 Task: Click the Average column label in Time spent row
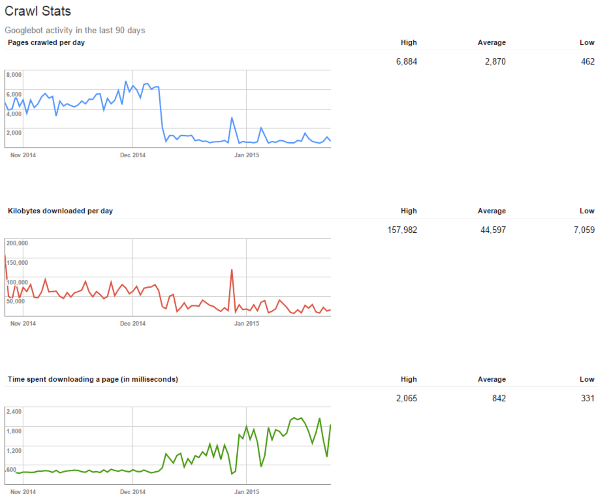pos(492,379)
